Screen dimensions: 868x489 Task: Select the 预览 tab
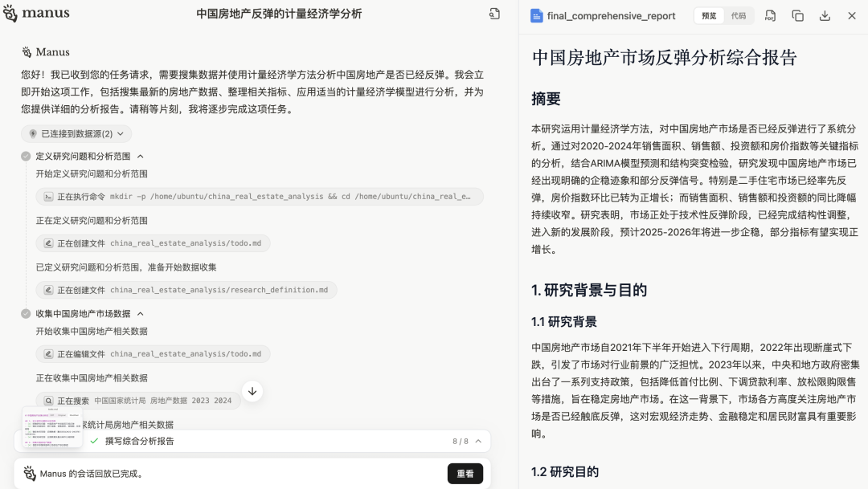707,15
